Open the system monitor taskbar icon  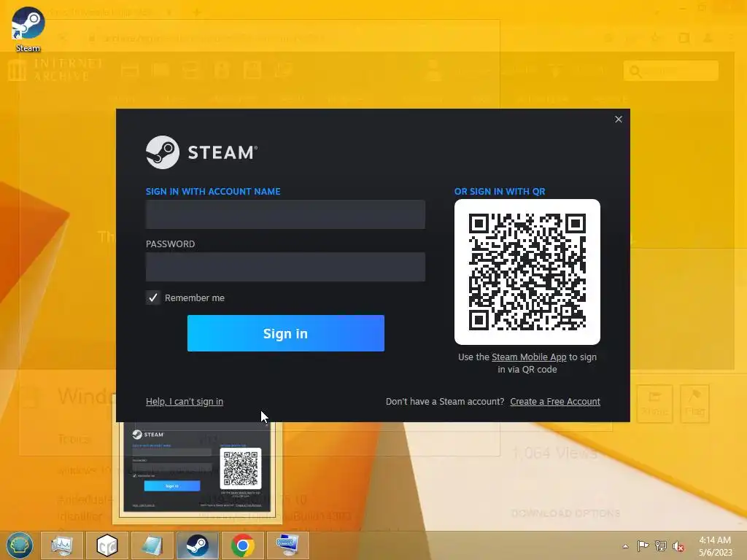tap(61, 545)
